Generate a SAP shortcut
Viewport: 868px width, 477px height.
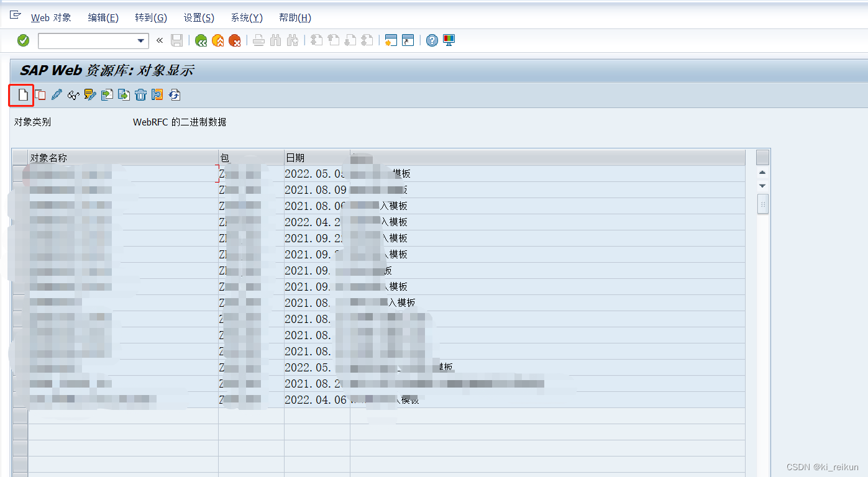pyautogui.click(x=407, y=40)
